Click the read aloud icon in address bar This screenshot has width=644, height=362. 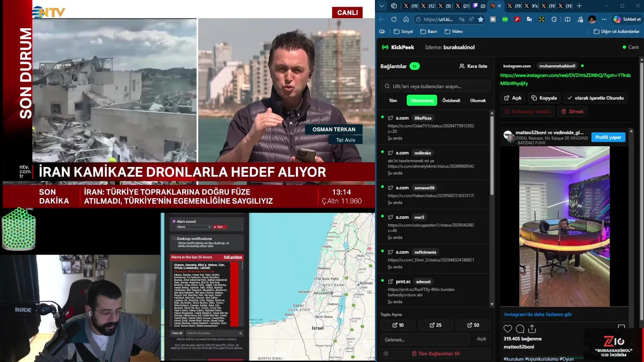tap(471, 19)
